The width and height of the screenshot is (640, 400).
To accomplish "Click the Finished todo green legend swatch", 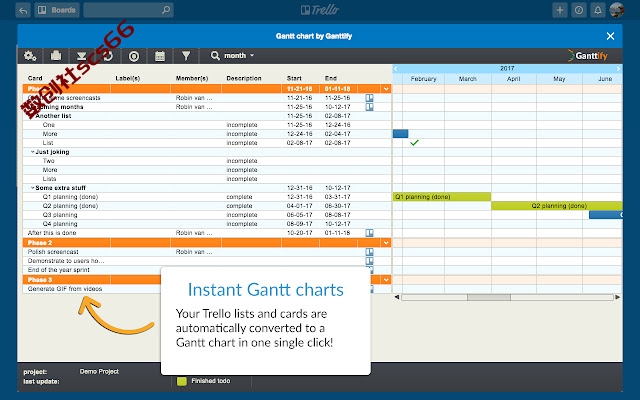I will click(x=182, y=381).
